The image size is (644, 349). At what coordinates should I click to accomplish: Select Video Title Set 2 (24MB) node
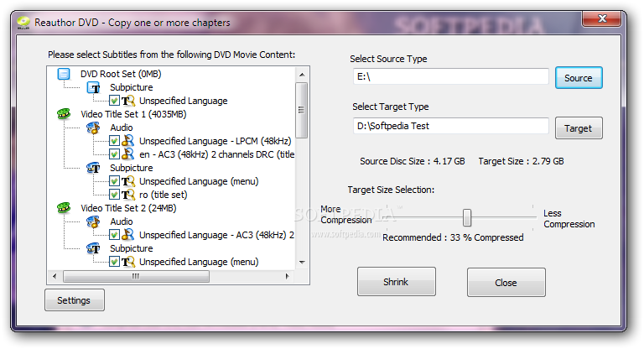click(x=128, y=208)
